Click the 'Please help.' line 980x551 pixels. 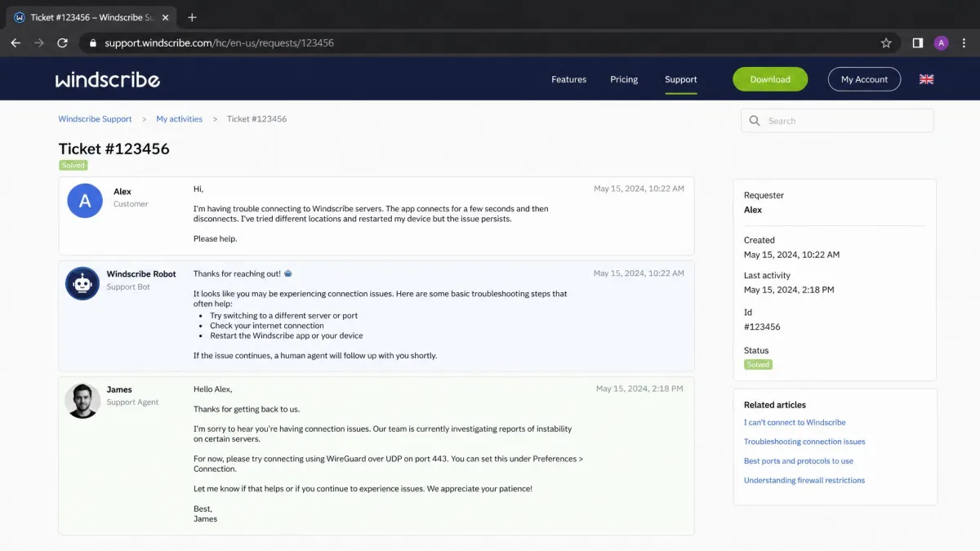pyautogui.click(x=215, y=239)
